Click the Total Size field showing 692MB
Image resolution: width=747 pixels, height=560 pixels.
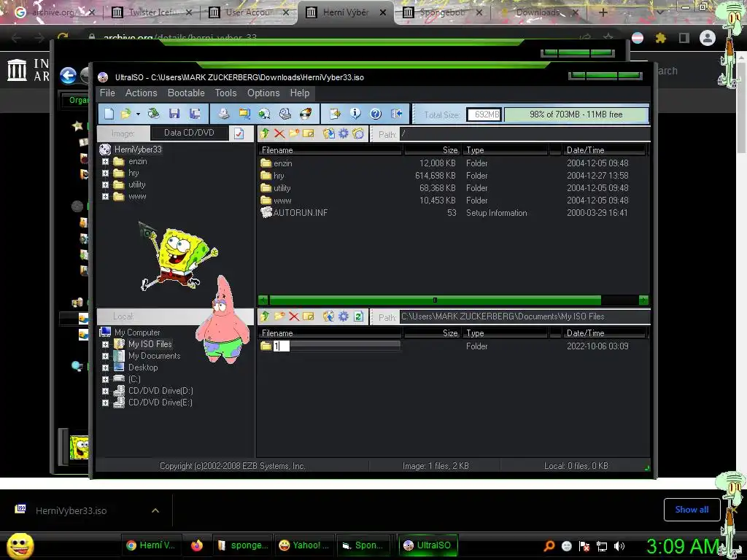[x=484, y=114]
